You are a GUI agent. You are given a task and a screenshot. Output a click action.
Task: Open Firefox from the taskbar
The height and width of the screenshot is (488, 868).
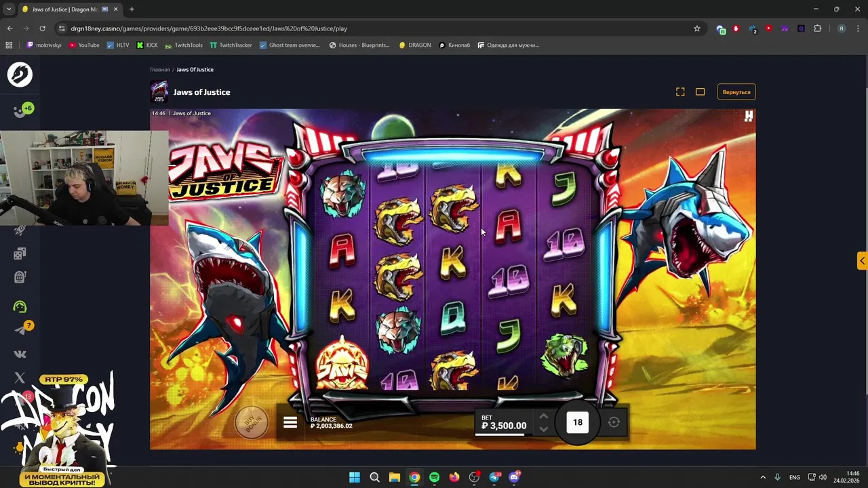454,477
